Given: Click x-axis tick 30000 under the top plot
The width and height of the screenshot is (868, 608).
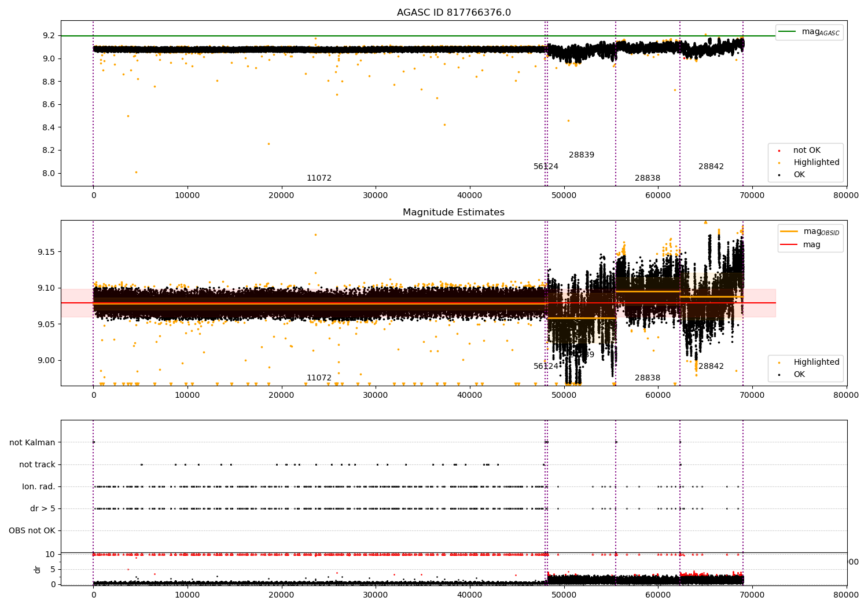Looking at the screenshot, I should pyautogui.click(x=376, y=196).
